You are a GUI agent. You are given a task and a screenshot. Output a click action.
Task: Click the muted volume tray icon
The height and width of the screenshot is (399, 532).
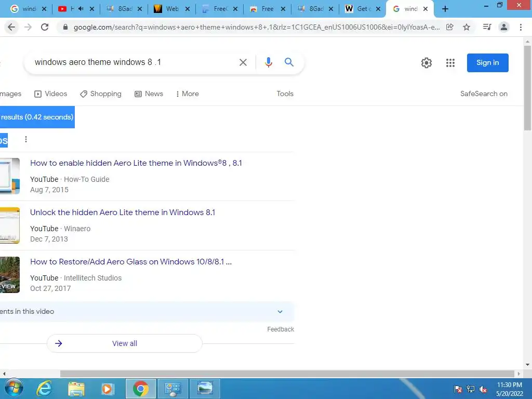pos(483,389)
